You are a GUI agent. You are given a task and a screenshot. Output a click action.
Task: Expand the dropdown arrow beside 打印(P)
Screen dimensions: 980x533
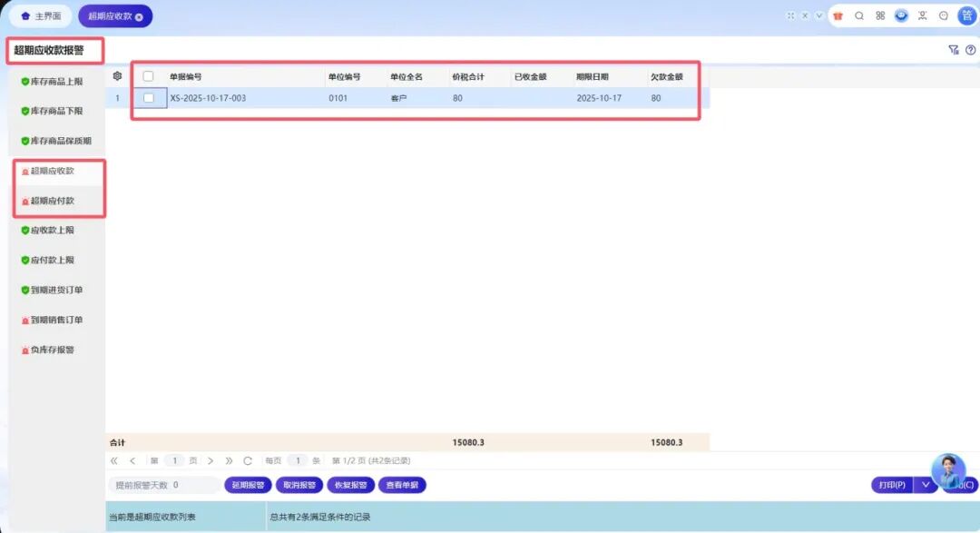click(x=925, y=485)
